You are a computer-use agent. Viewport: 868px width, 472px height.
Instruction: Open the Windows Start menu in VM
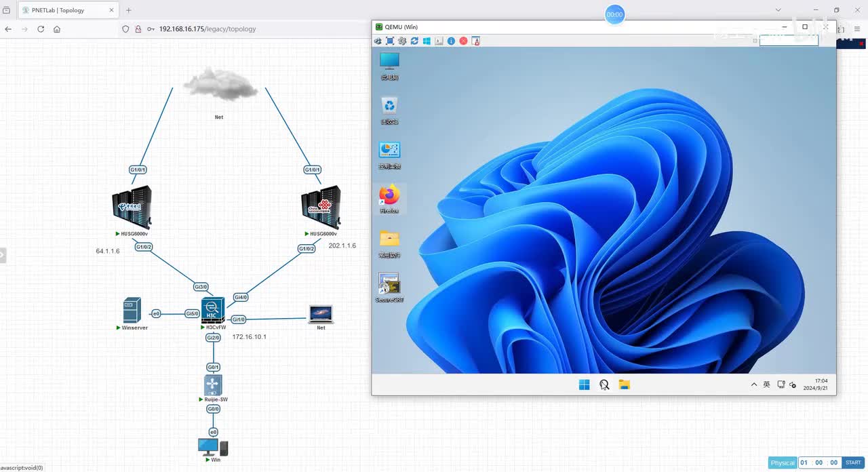click(x=584, y=385)
